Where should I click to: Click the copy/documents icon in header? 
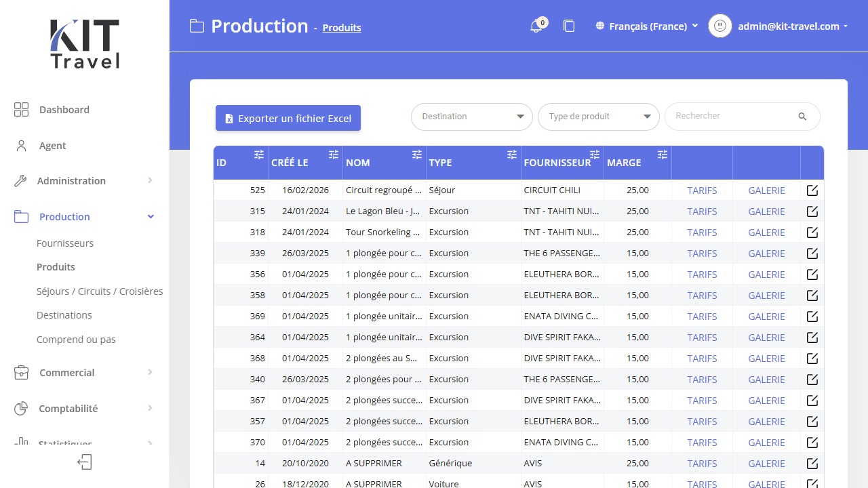click(569, 26)
